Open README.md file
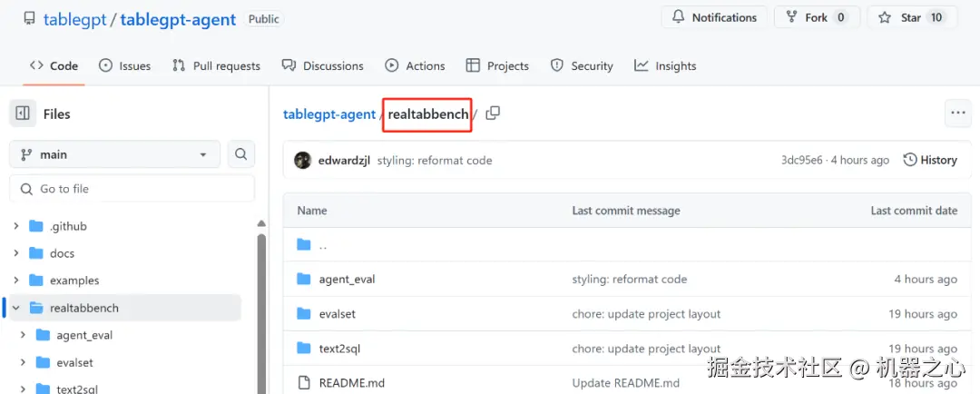 click(351, 382)
